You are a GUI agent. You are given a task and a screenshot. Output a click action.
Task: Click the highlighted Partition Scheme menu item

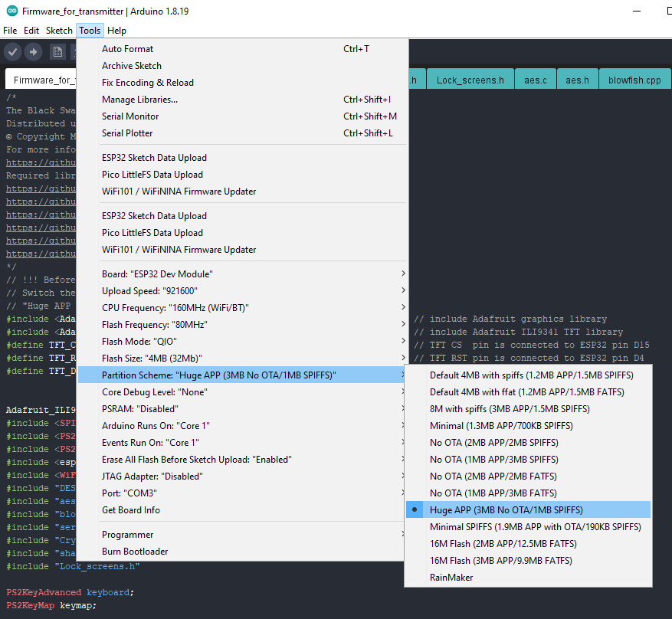pyautogui.click(x=242, y=375)
